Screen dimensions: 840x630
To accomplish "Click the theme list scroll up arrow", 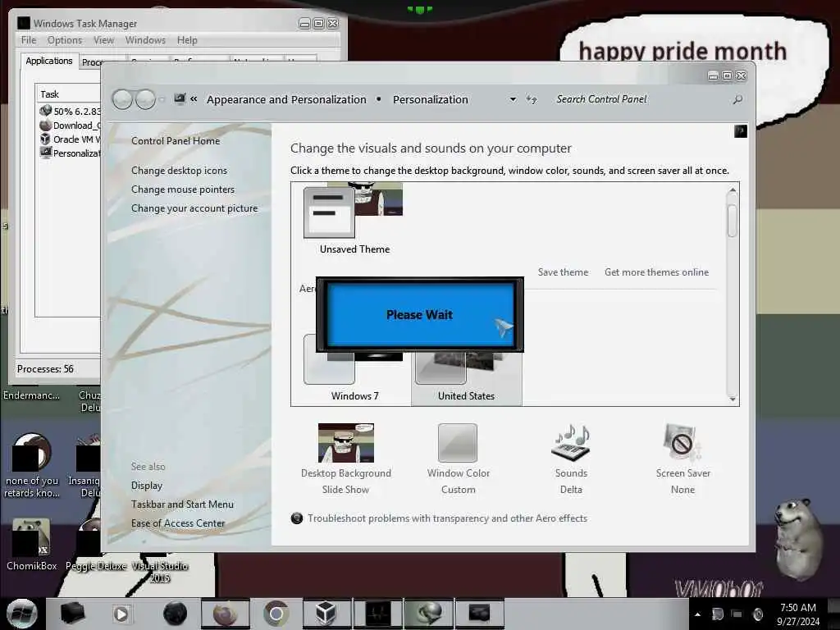I will point(733,189).
